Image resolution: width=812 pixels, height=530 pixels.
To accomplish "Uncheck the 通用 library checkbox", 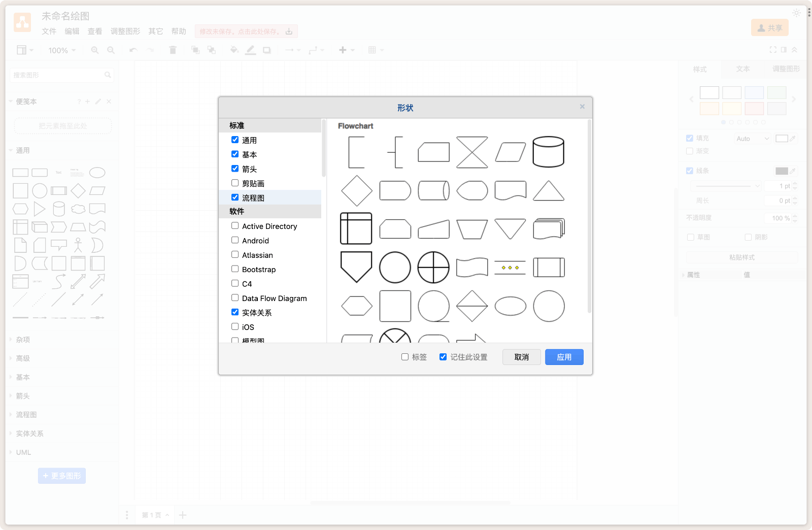I will pyautogui.click(x=235, y=140).
